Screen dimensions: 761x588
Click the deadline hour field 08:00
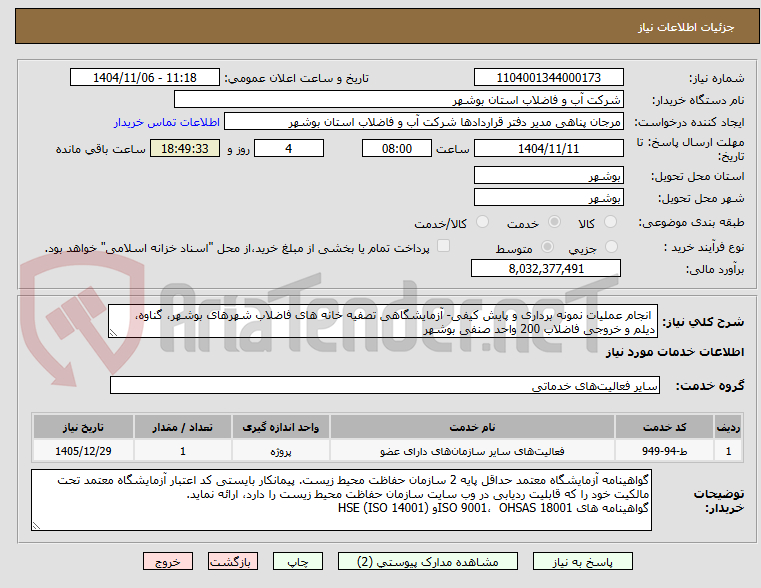click(397, 148)
